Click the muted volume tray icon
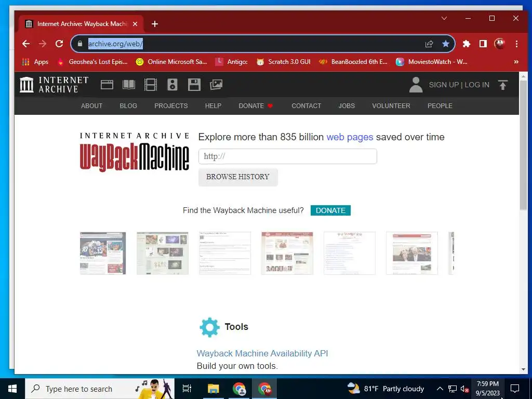The image size is (532, 399). click(x=464, y=389)
